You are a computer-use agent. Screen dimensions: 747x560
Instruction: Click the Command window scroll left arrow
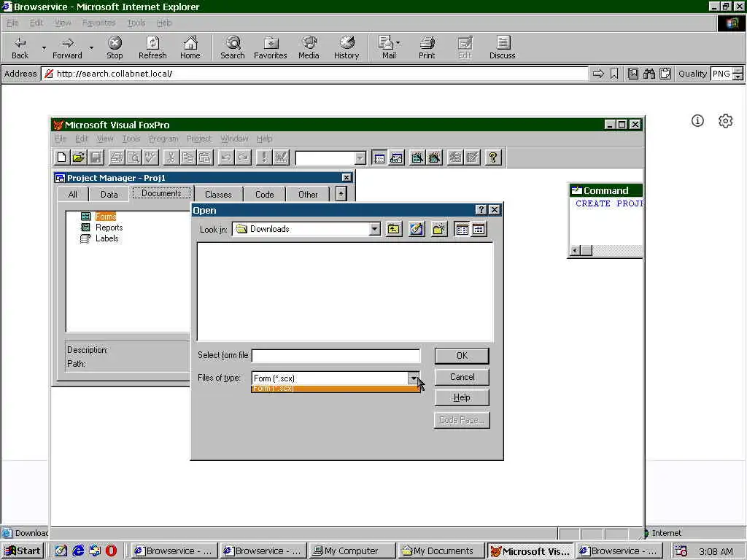(x=576, y=251)
